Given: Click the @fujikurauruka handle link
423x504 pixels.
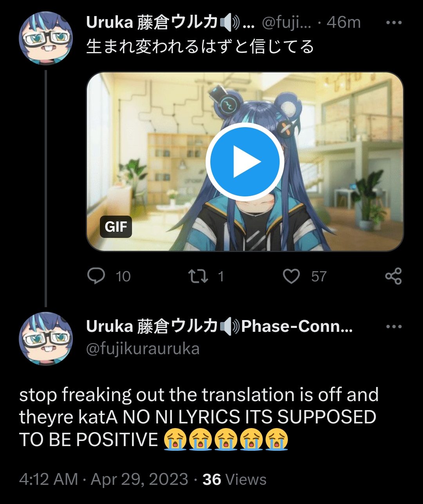Looking at the screenshot, I should [x=143, y=349].
